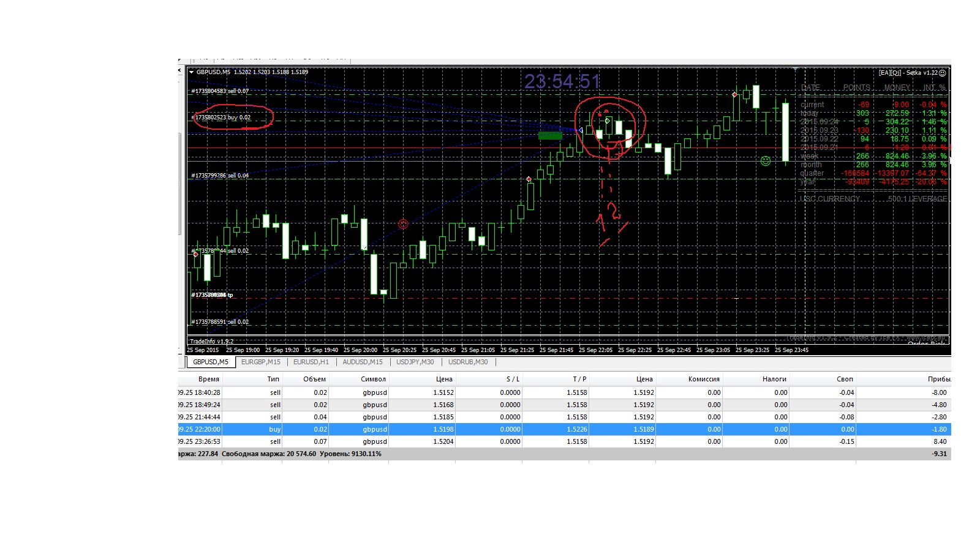This screenshot has width=980, height=551.
Task: Click open price 1.5185 in orders table
Action: 443,417
